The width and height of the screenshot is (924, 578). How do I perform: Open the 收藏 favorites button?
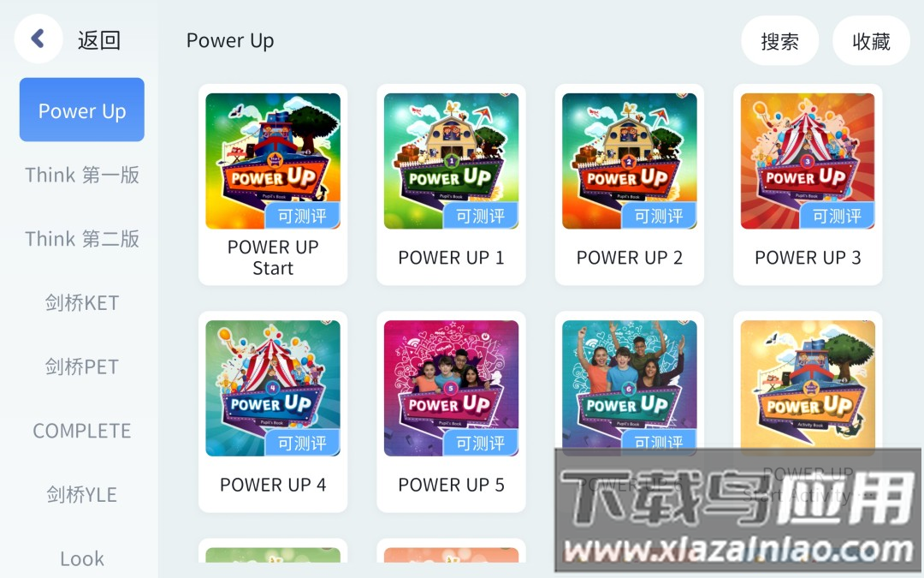(x=871, y=41)
